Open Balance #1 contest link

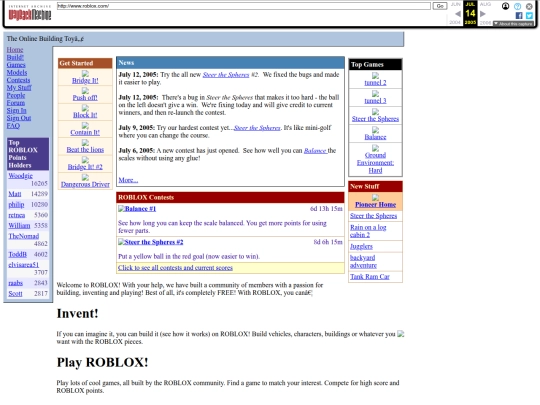click(140, 209)
